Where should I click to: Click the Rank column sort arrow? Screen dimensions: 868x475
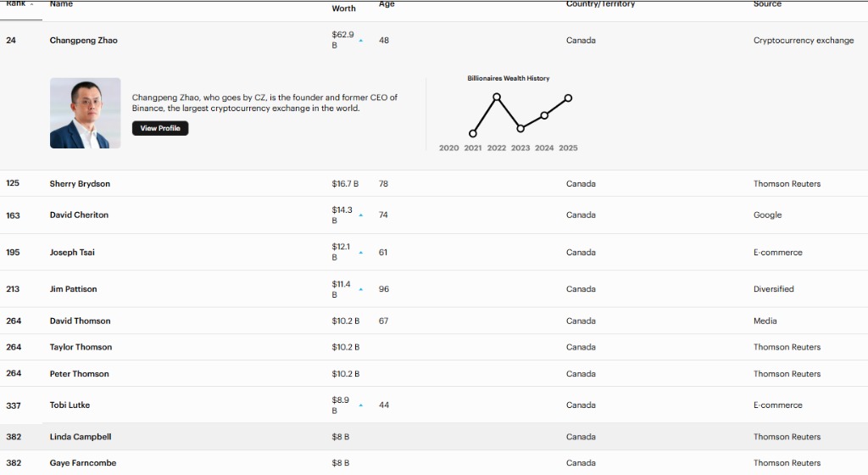31,4
